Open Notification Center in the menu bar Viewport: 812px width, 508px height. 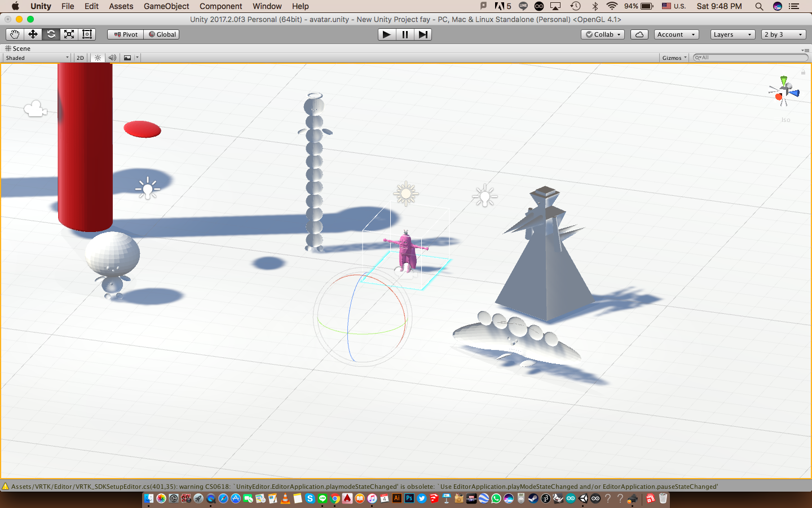coord(795,6)
